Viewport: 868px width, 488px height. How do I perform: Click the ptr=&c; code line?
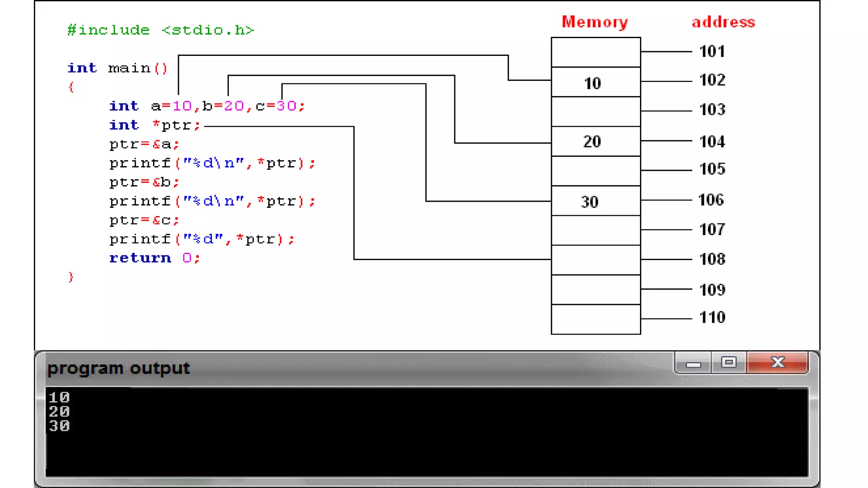click(144, 220)
